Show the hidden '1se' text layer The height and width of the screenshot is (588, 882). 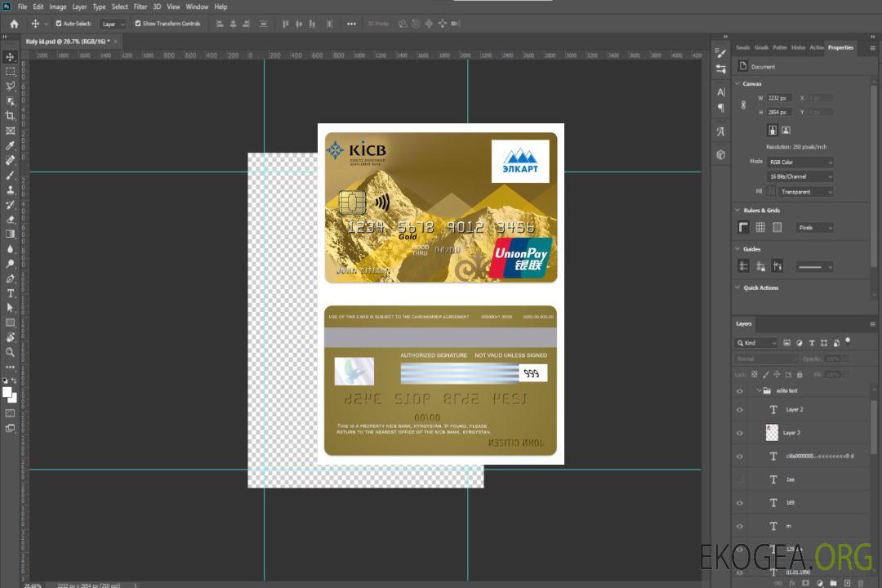pos(740,479)
